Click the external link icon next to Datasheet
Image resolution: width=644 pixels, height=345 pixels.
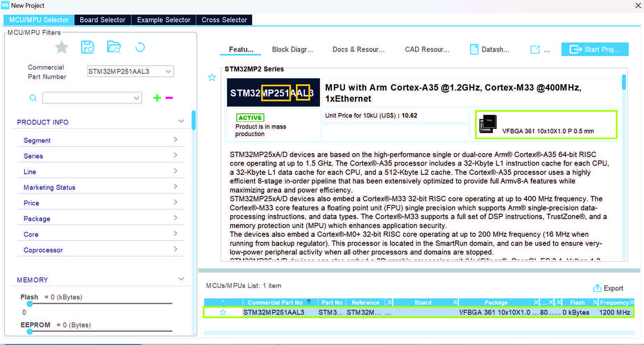click(x=535, y=49)
